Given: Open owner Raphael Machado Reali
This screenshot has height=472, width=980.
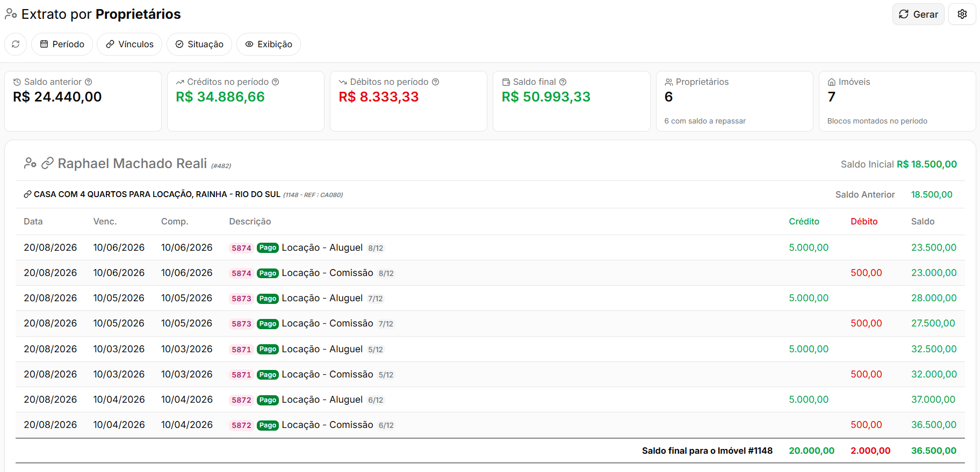Looking at the screenshot, I should [x=132, y=163].
